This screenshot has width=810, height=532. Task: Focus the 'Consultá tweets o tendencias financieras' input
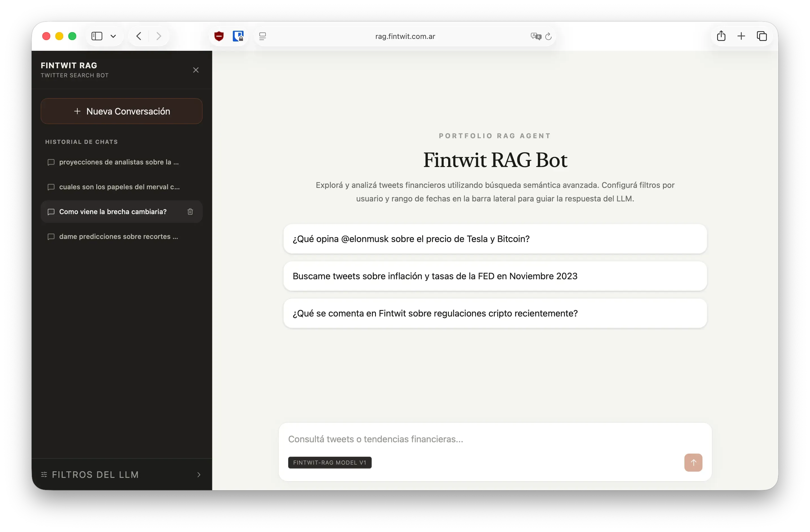[495, 439]
